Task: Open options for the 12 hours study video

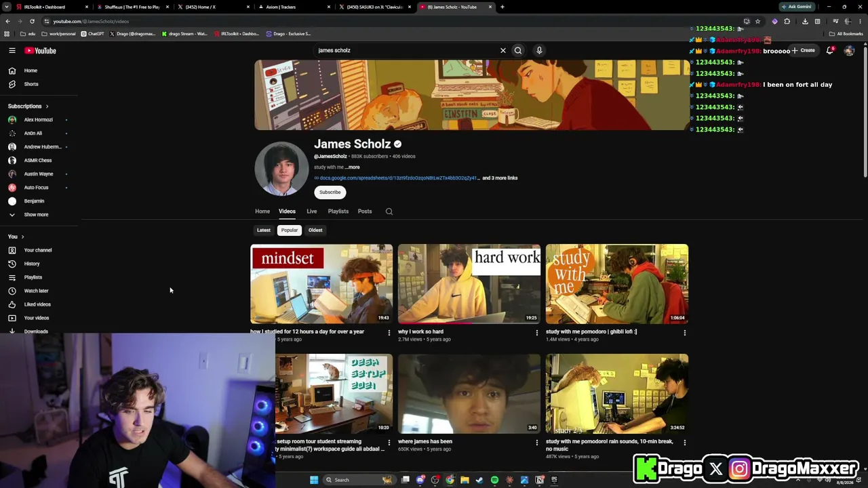Action: (389, 333)
